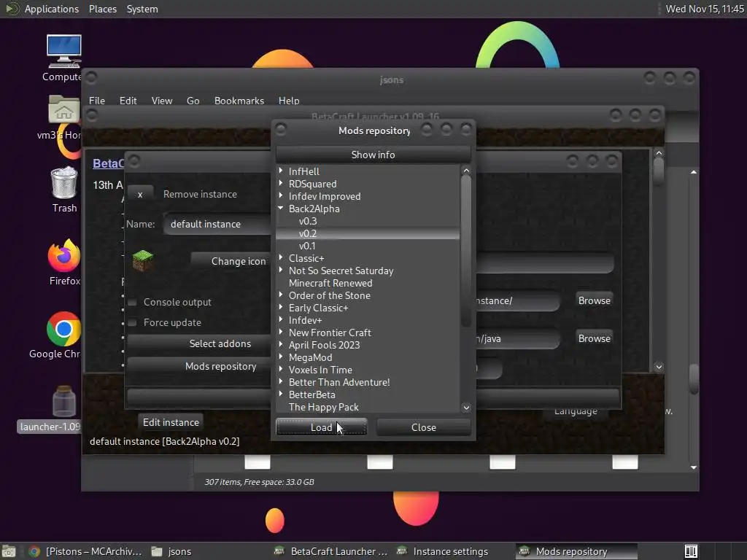The width and height of the screenshot is (747, 560).
Task: Enable the Console output checkbox
Action: click(x=133, y=302)
